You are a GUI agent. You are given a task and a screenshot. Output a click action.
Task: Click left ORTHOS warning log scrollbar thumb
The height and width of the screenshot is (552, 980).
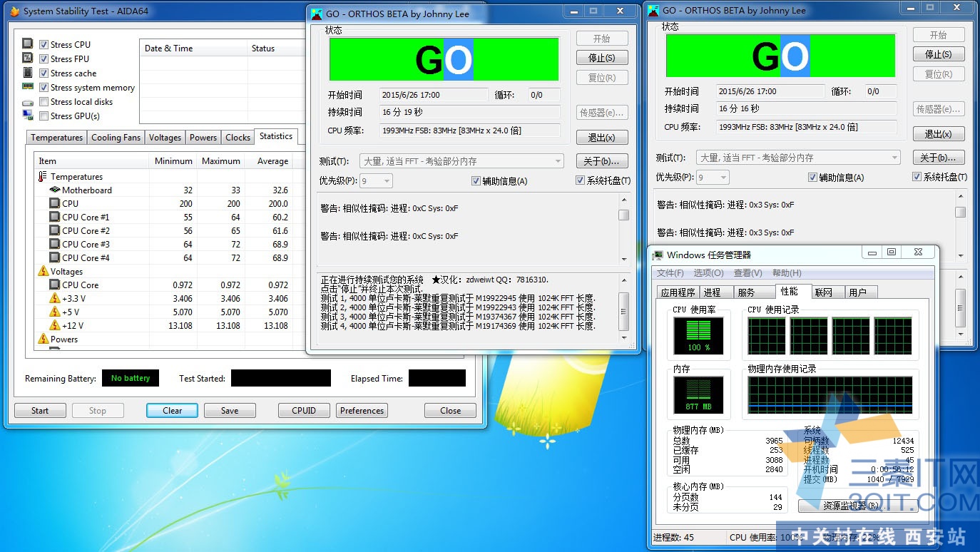[623, 215]
